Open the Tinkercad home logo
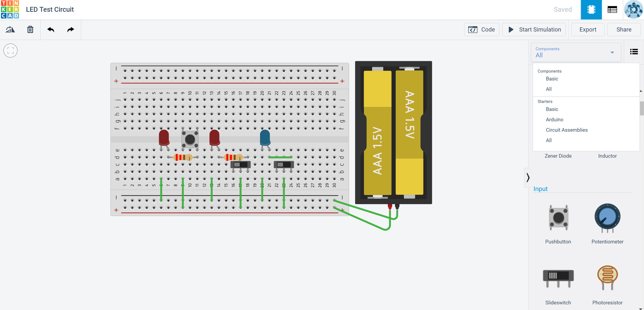 (10, 9)
